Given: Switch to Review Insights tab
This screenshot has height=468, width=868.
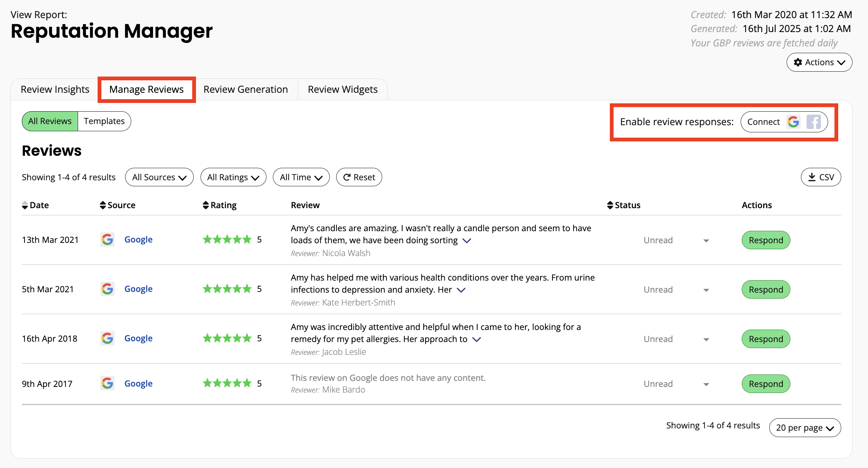Looking at the screenshot, I should 55,89.
